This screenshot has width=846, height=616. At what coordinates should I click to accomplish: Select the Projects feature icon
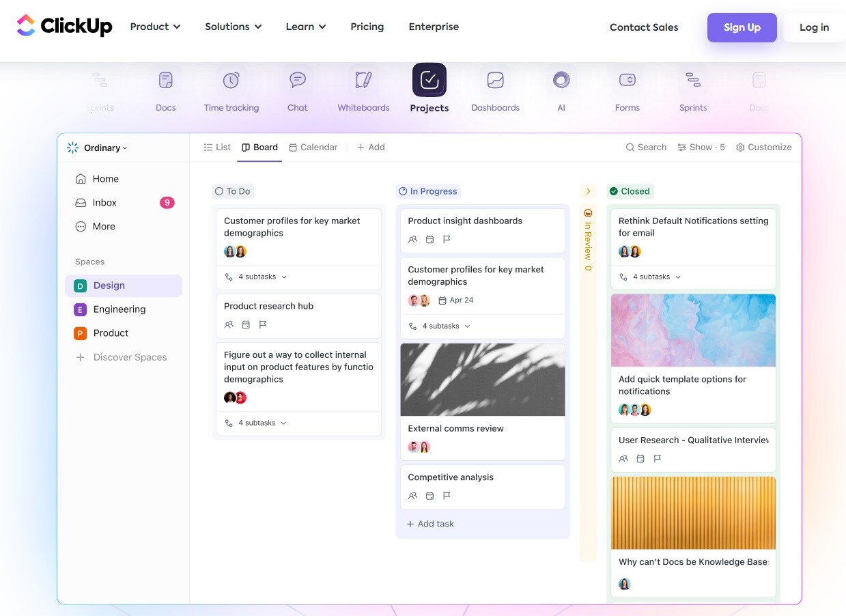(429, 80)
